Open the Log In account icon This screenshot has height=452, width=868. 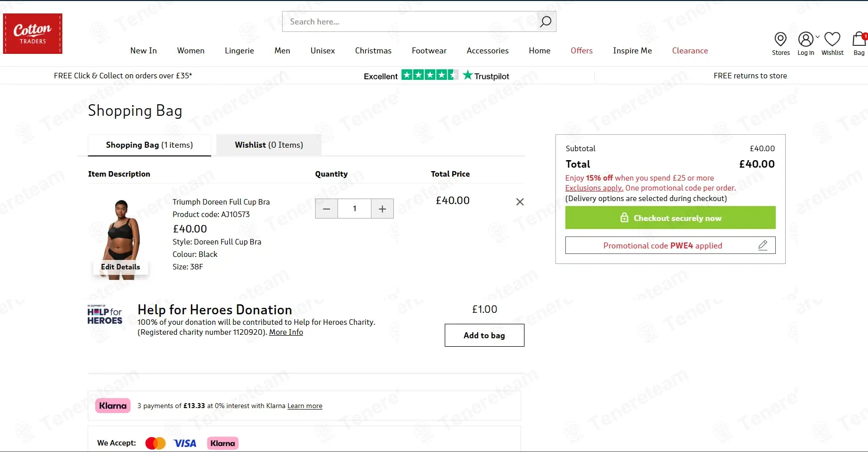[x=805, y=39]
